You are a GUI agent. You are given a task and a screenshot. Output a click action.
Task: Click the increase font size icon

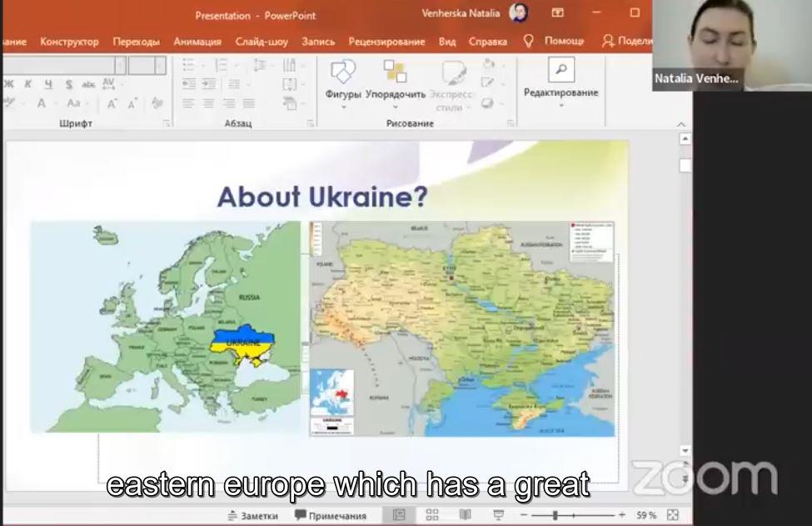[x=112, y=103]
